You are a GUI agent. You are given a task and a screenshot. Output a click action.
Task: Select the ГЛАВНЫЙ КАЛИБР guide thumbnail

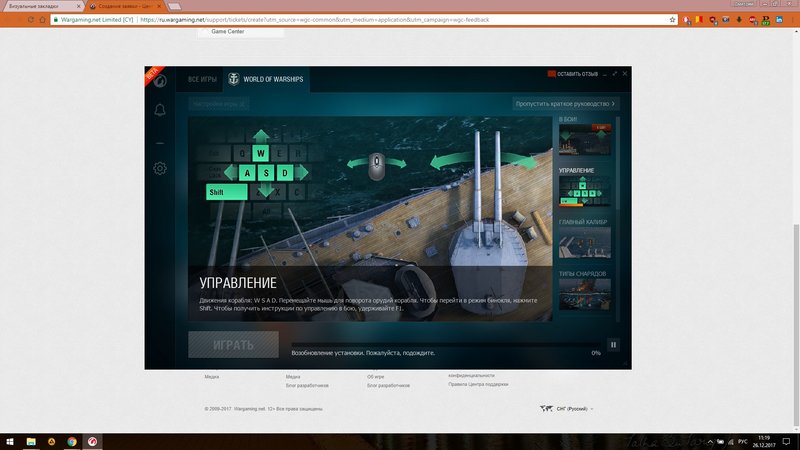584,242
